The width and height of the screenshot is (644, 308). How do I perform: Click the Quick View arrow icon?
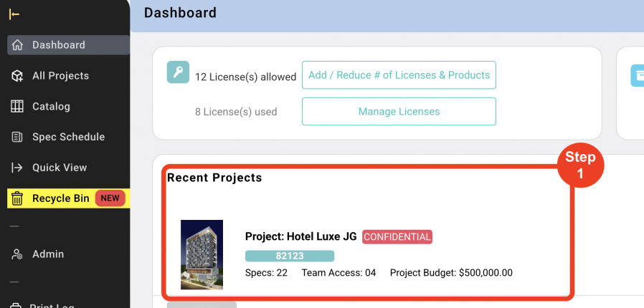pos(18,168)
